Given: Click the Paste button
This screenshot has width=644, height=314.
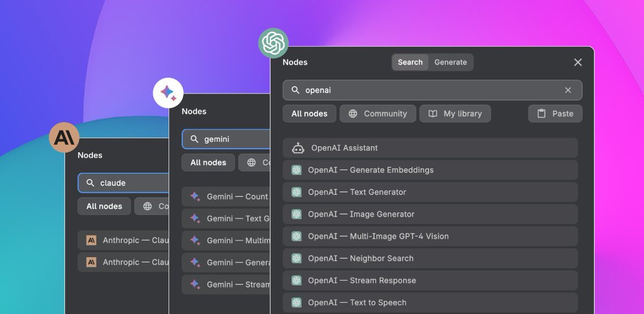Looking at the screenshot, I should 555,114.
